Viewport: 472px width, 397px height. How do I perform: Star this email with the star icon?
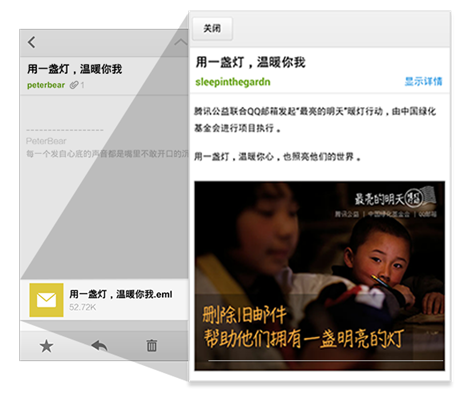pos(46,346)
